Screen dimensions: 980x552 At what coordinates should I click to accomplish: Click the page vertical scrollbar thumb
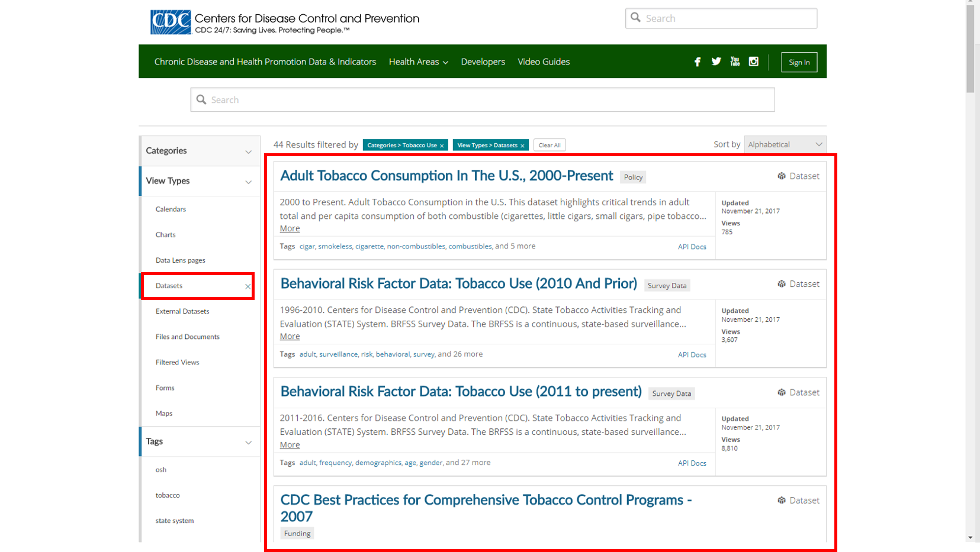point(970,49)
